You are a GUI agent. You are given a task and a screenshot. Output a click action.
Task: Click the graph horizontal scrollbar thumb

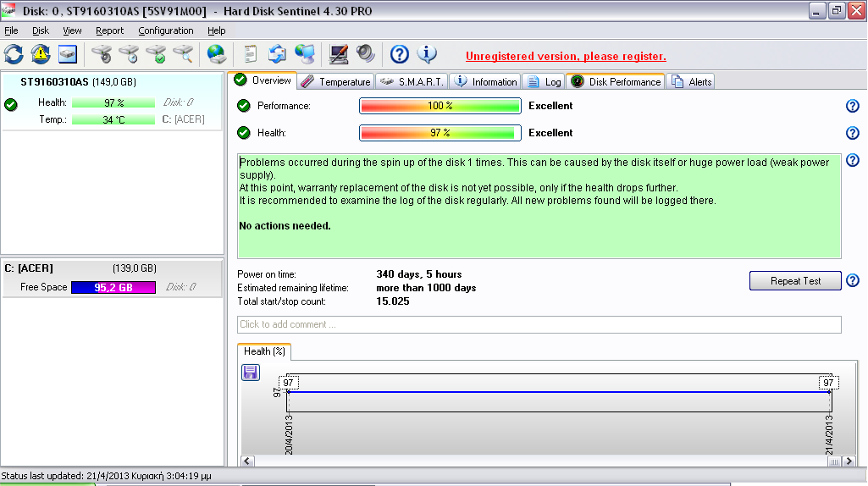click(x=834, y=461)
